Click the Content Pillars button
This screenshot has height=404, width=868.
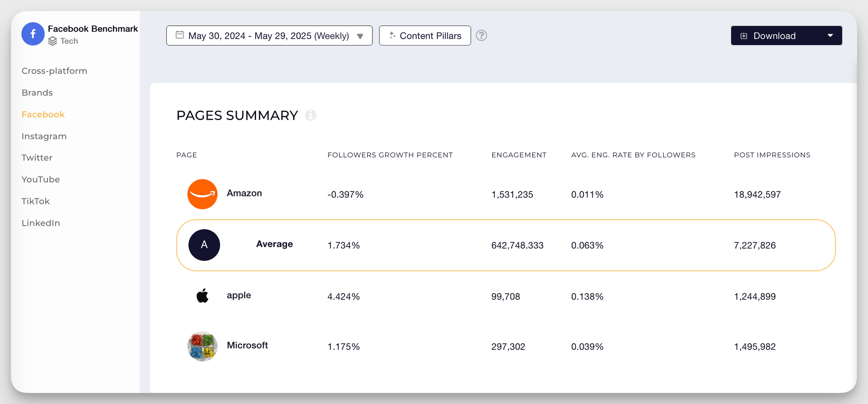tap(425, 36)
